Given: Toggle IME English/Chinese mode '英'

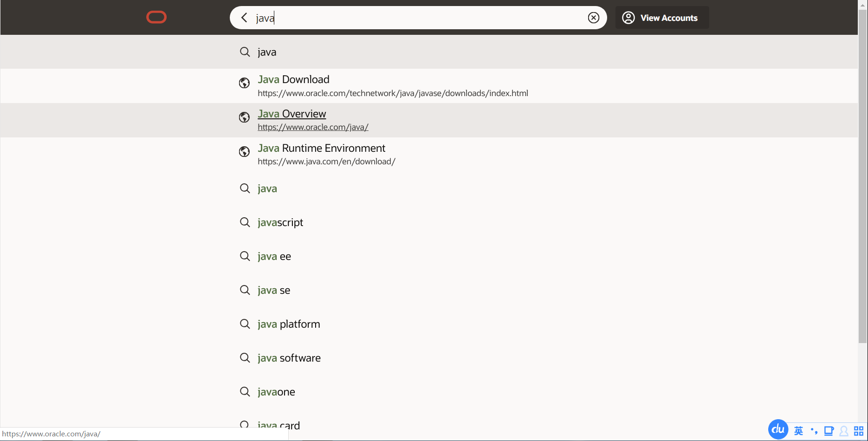Looking at the screenshot, I should coord(798,431).
